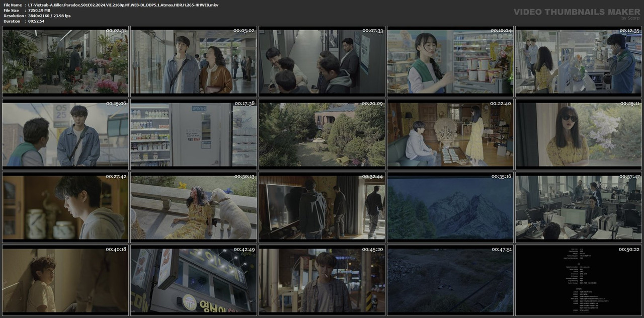Click the frame timestamped 00:15:06
Image resolution: width=644 pixels, height=318 pixels.
click(65, 134)
